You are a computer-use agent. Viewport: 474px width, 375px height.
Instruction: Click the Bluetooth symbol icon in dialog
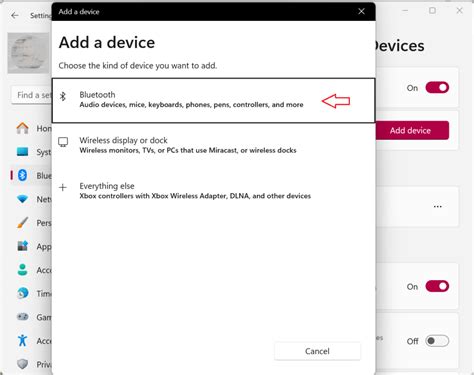tap(63, 97)
